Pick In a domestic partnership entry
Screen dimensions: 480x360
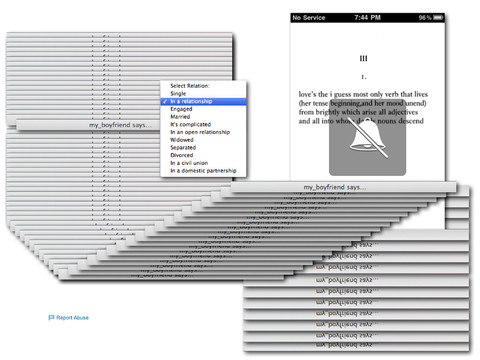click(x=203, y=171)
